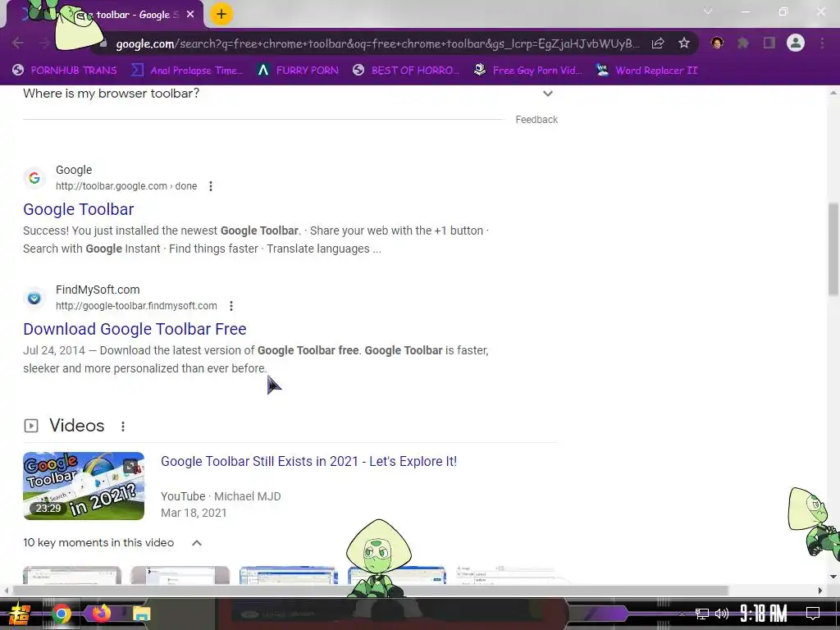Open the share page icon in the address bar
840x630 pixels.
pos(658,43)
